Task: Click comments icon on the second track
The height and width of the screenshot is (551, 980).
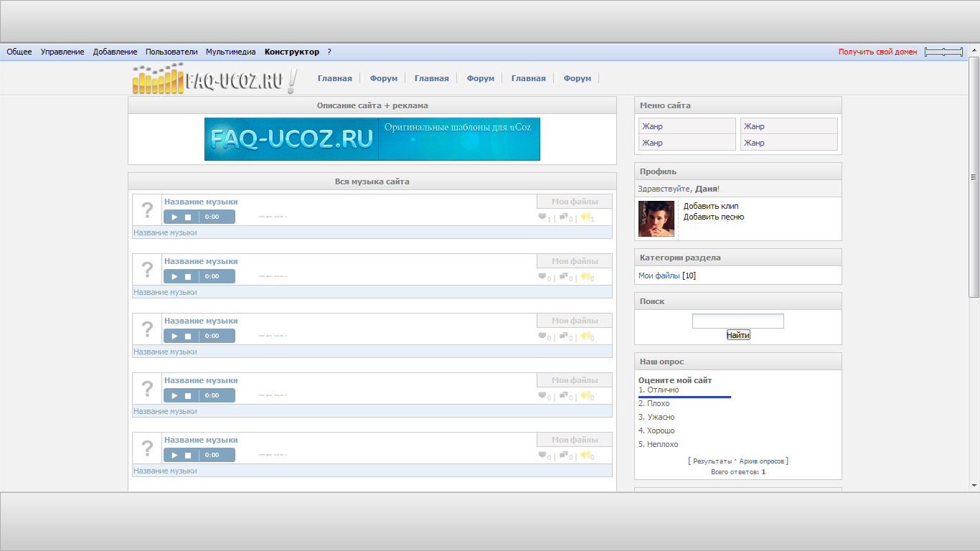Action: coord(564,276)
